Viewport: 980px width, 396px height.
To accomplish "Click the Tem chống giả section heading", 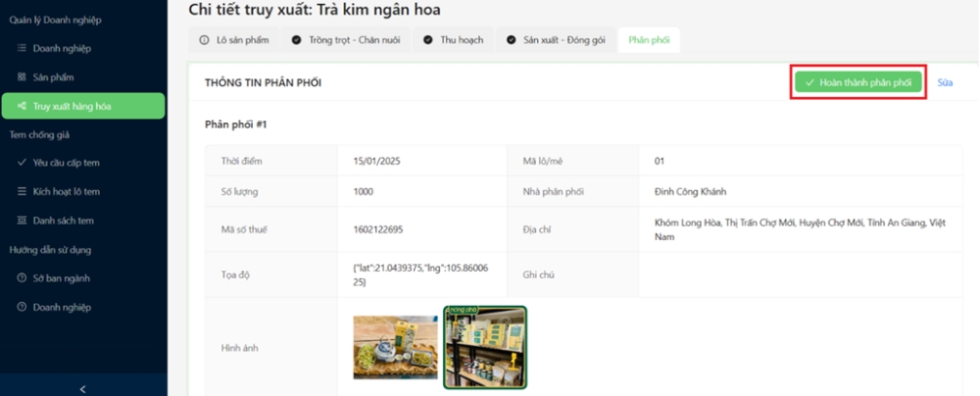I will coord(39,134).
